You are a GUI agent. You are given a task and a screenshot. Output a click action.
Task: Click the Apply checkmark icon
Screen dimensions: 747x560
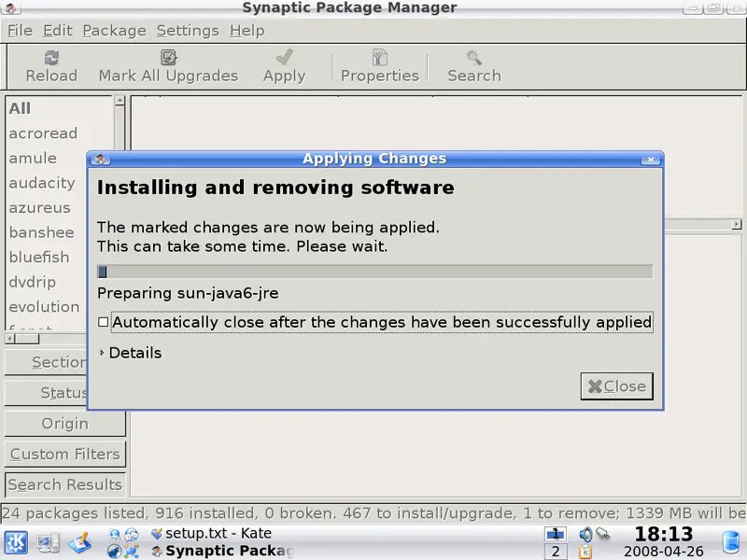click(x=285, y=57)
